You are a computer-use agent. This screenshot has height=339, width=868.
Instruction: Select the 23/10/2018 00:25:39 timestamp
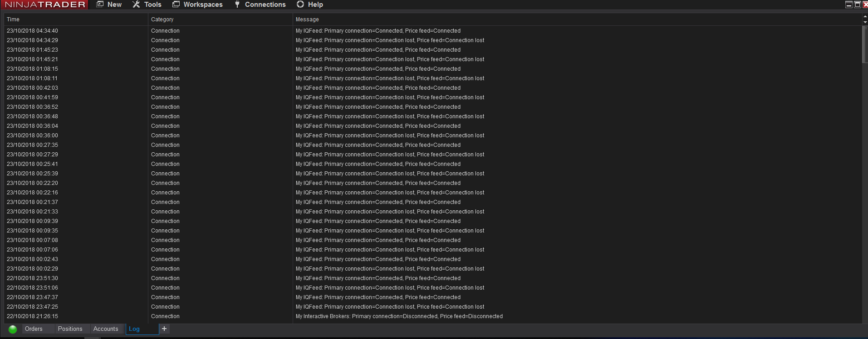pyautogui.click(x=32, y=174)
